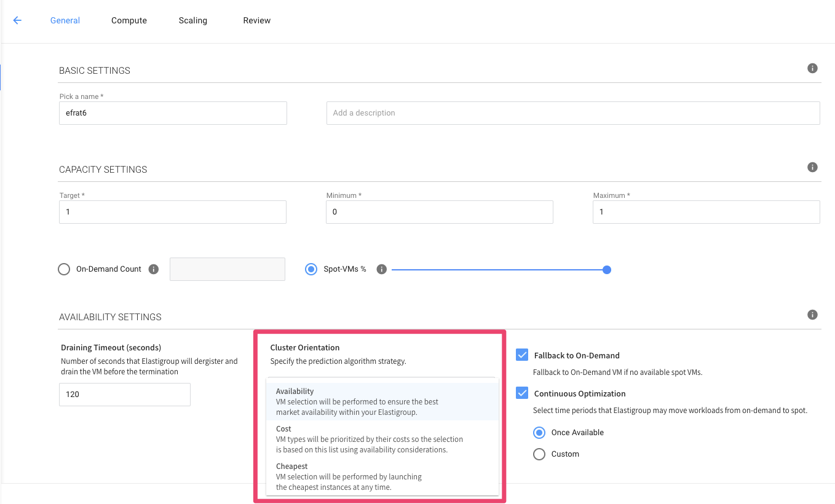Uncheck Continuous Optimization

point(522,393)
